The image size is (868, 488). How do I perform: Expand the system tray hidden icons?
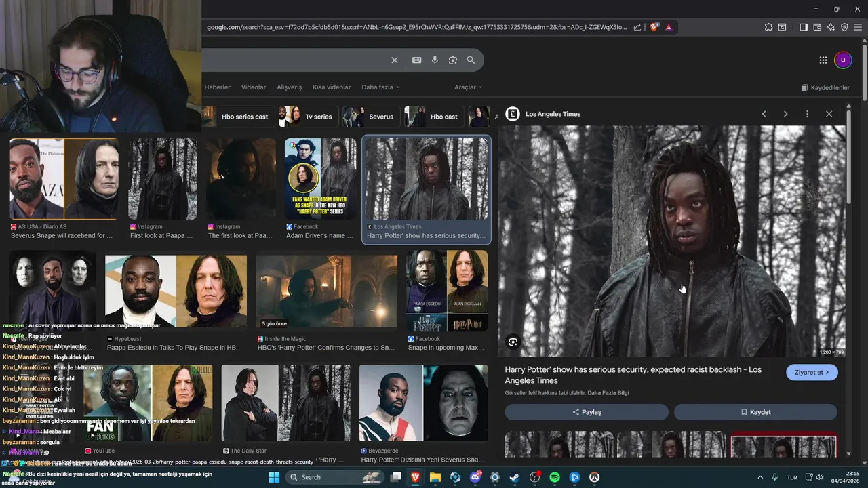pos(759,477)
